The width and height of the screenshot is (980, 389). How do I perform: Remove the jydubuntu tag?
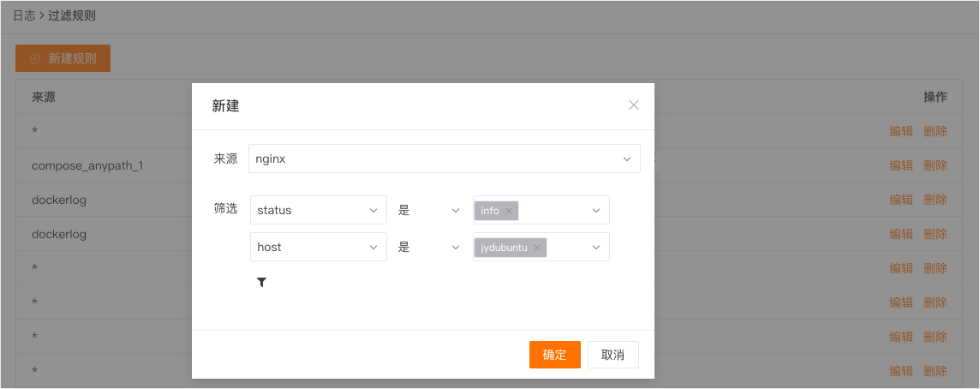coord(537,248)
